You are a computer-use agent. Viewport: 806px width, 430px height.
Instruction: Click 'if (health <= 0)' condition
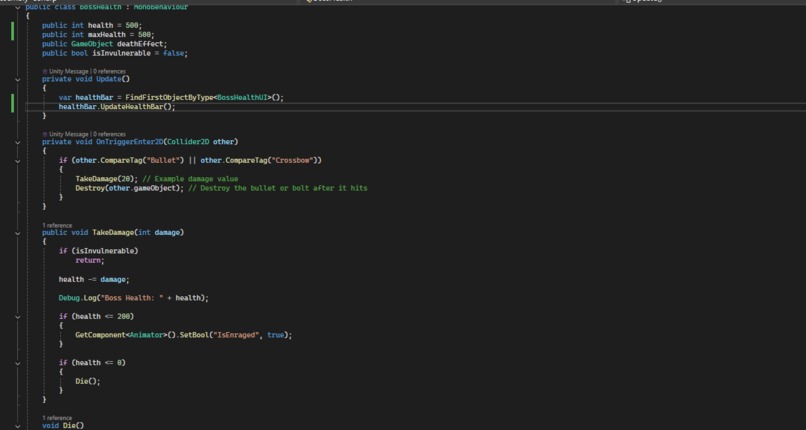(92, 363)
